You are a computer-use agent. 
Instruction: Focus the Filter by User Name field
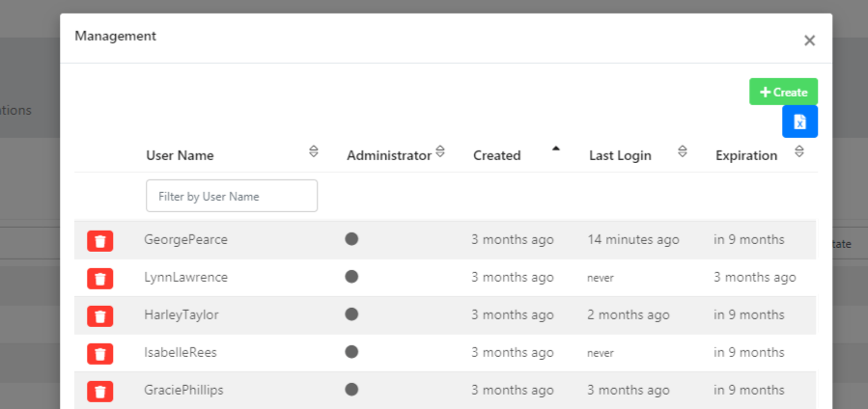pyautogui.click(x=232, y=196)
